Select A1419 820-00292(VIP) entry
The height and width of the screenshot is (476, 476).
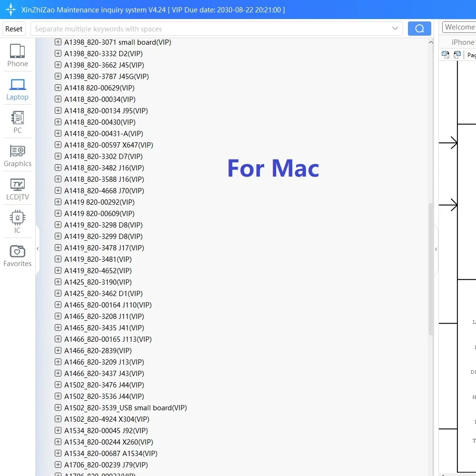point(99,202)
